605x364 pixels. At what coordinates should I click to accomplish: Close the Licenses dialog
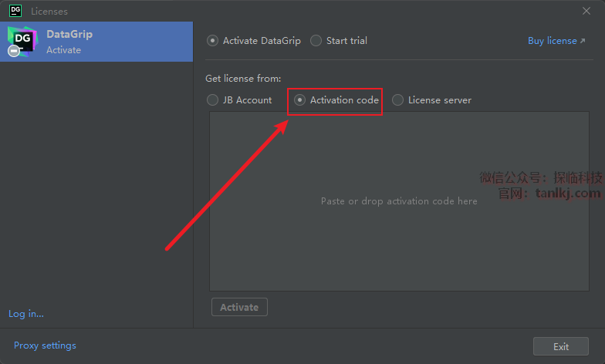[586, 11]
